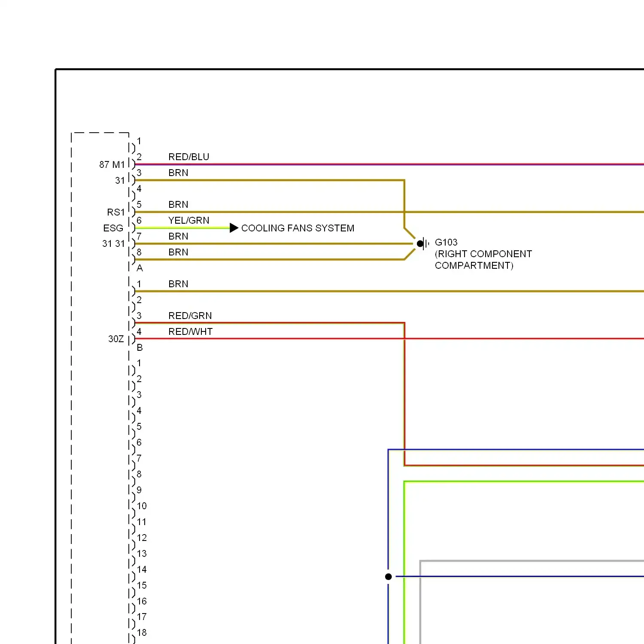Viewport: 644px width, 644px height.
Task: Select the RED/GRN wire color label
Action: coord(190,316)
